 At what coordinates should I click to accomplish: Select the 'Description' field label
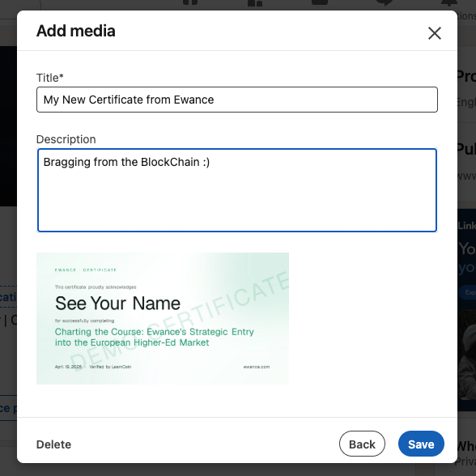[66, 139]
